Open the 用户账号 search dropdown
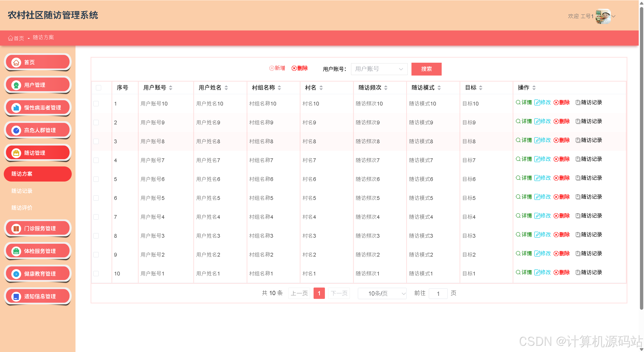The image size is (644, 352). (379, 69)
